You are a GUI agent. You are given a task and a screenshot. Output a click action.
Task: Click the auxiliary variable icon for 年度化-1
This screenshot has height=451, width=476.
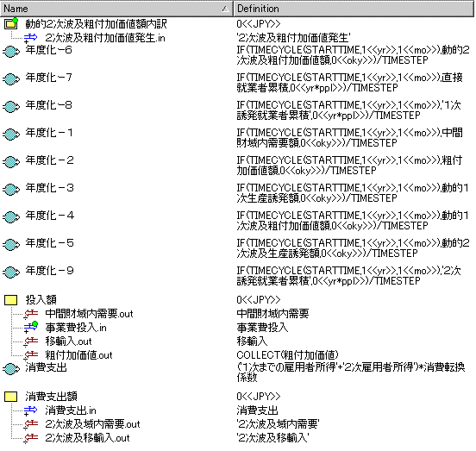11,135
